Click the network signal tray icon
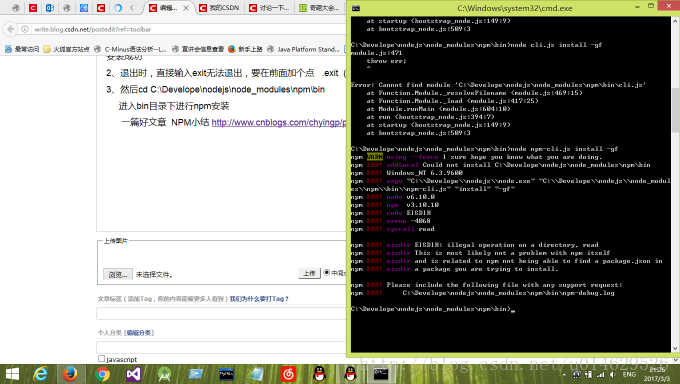 pyautogui.click(x=601, y=374)
